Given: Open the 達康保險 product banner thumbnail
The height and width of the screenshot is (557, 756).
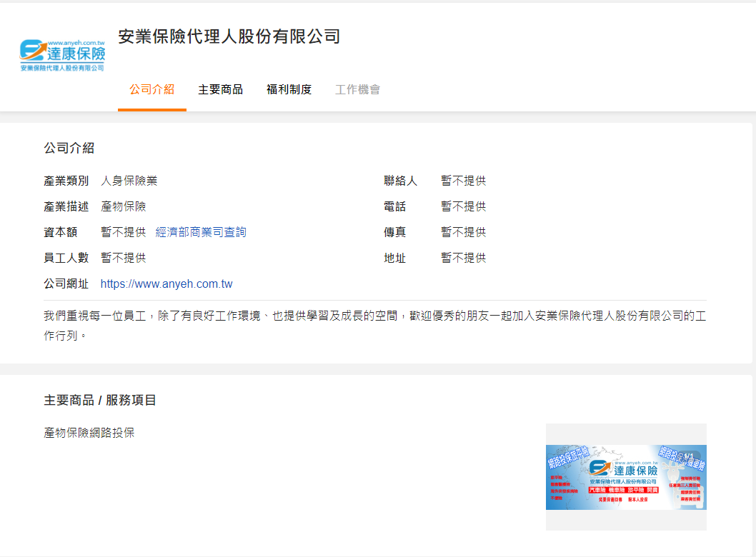Looking at the screenshot, I should [x=626, y=477].
